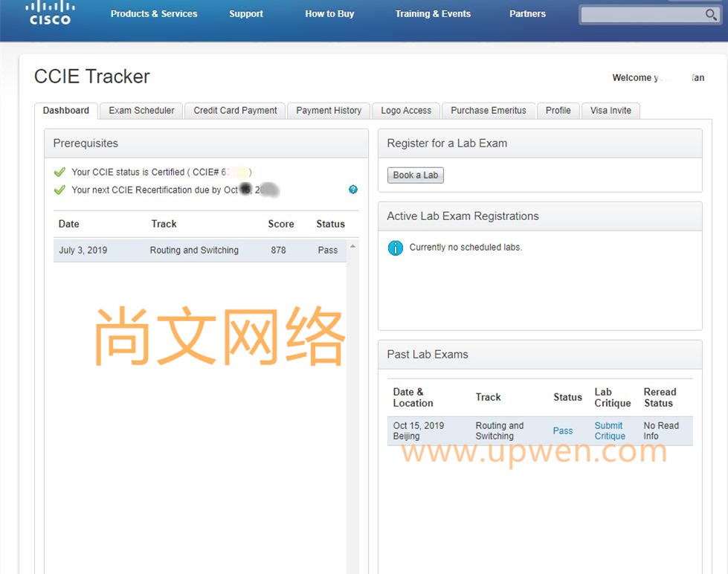
Task: Open the Submit Critique link
Action: point(610,431)
